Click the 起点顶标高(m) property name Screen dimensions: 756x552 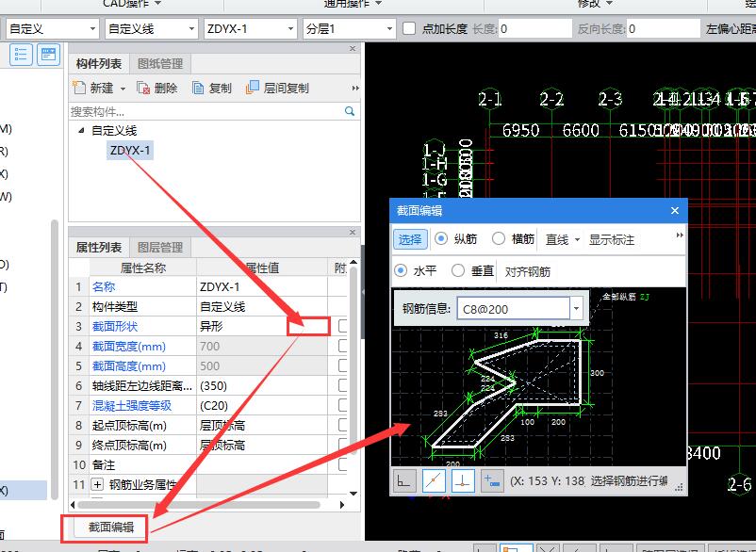(x=129, y=426)
